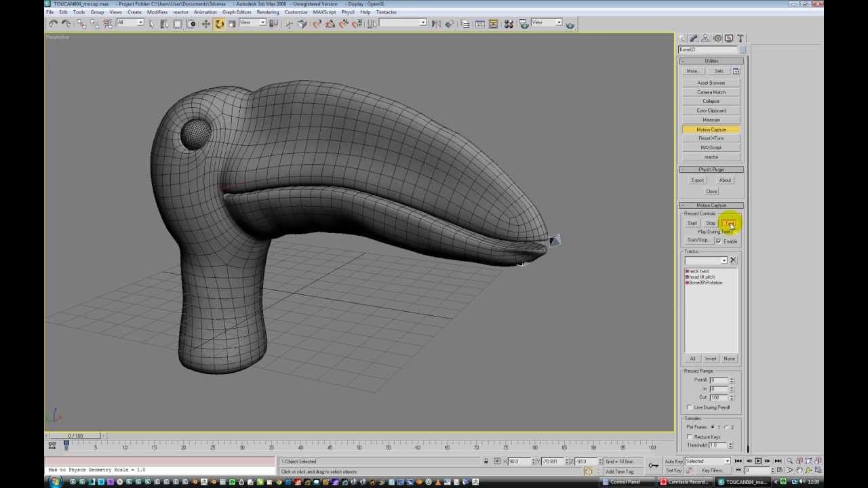This screenshot has width=868, height=488.
Task: Choose the Rectangular Selection Region icon
Action: pyautogui.click(x=178, y=24)
